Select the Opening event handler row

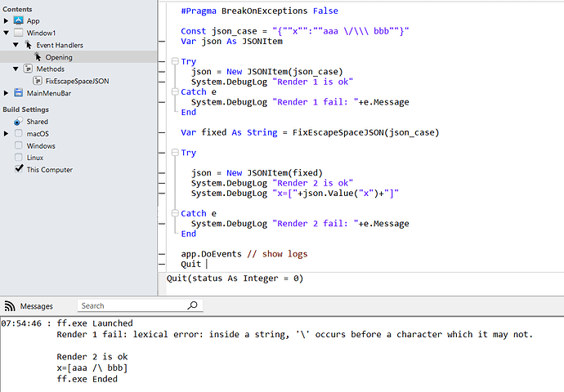tap(78, 57)
